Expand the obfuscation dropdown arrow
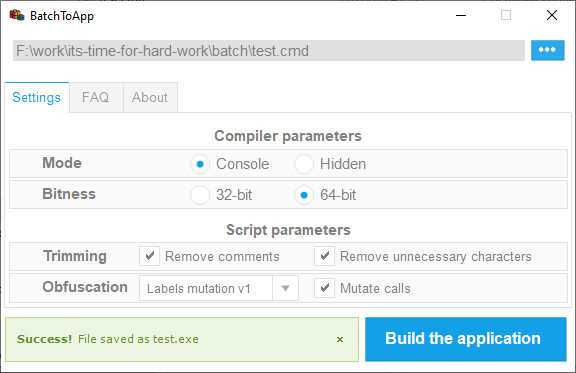This screenshot has height=373, width=576. tap(285, 288)
